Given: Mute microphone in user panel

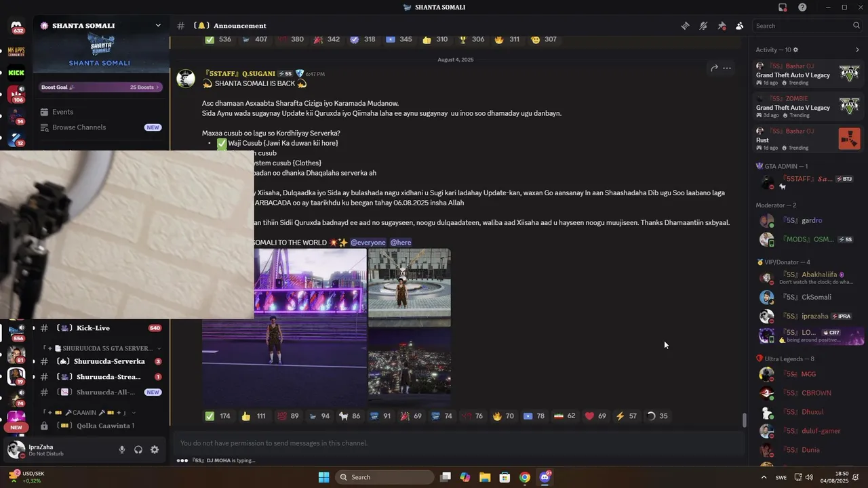Looking at the screenshot, I should pyautogui.click(x=122, y=449).
